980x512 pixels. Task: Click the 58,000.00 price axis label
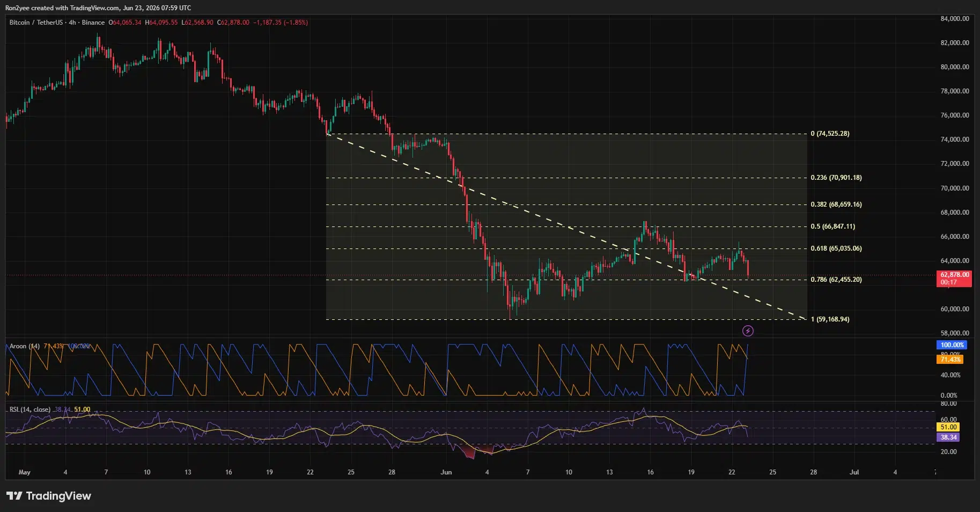point(955,333)
